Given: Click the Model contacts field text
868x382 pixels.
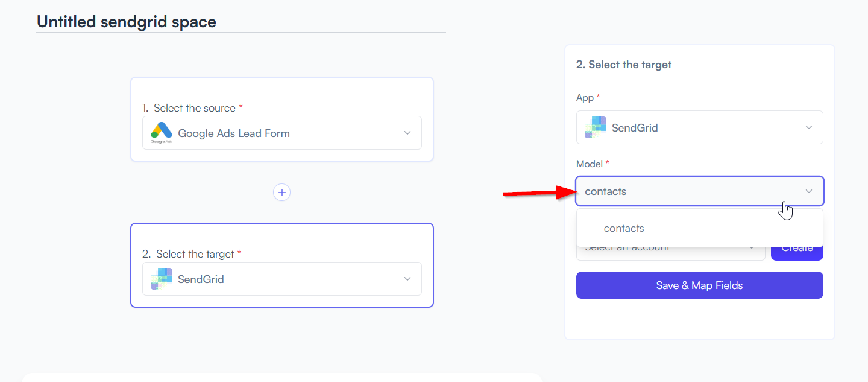Looking at the screenshot, I should [x=606, y=191].
